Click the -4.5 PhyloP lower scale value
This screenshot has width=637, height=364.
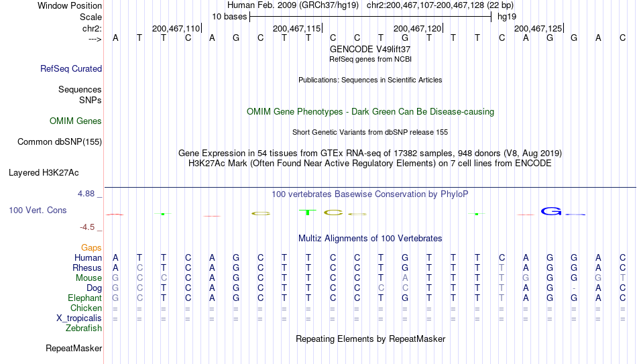[x=87, y=227]
